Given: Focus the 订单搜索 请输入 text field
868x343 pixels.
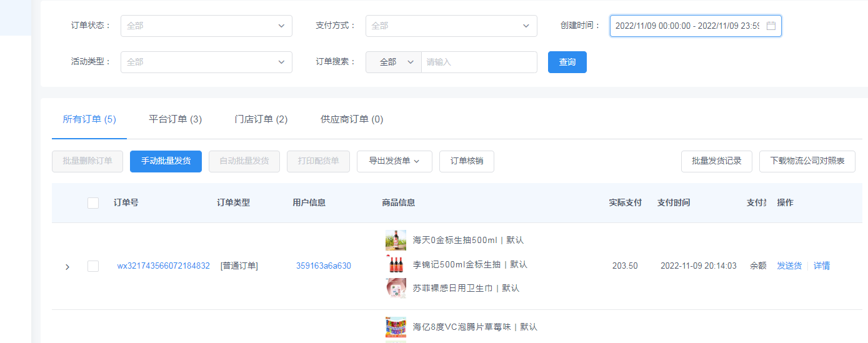Looking at the screenshot, I should pyautogui.click(x=479, y=62).
